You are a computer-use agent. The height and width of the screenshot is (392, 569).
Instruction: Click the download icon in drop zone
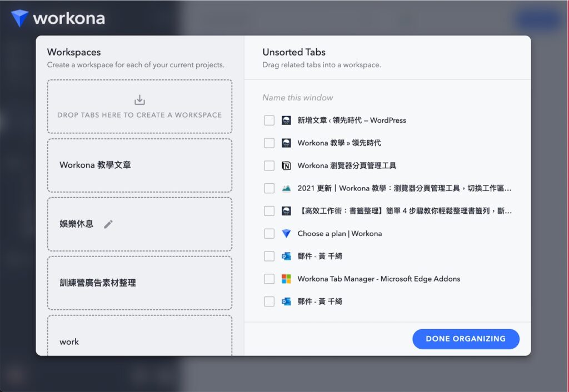point(139,100)
